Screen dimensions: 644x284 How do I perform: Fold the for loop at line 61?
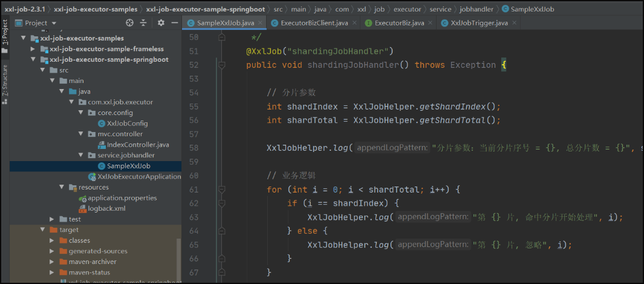pyautogui.click(x=222, y=190)
